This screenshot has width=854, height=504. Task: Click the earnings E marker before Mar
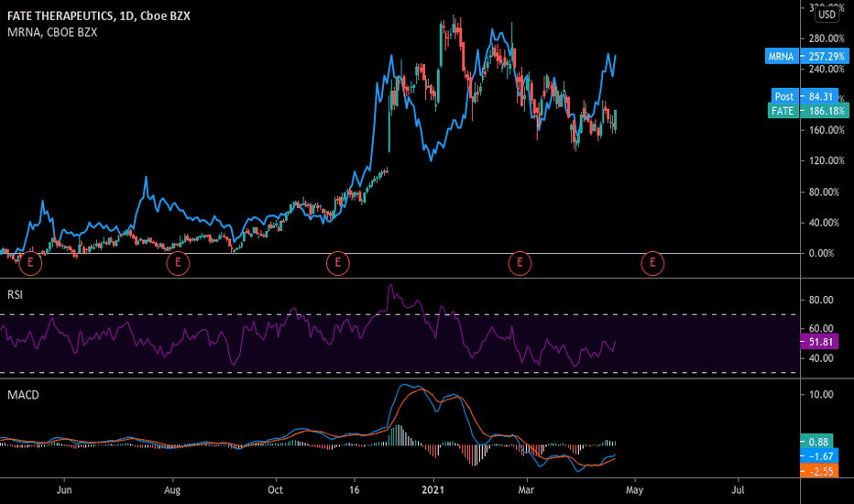(520, 264)
